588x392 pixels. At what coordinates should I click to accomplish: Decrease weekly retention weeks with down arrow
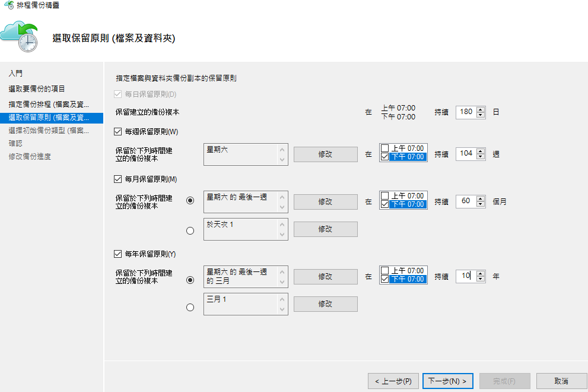point(481,157)
